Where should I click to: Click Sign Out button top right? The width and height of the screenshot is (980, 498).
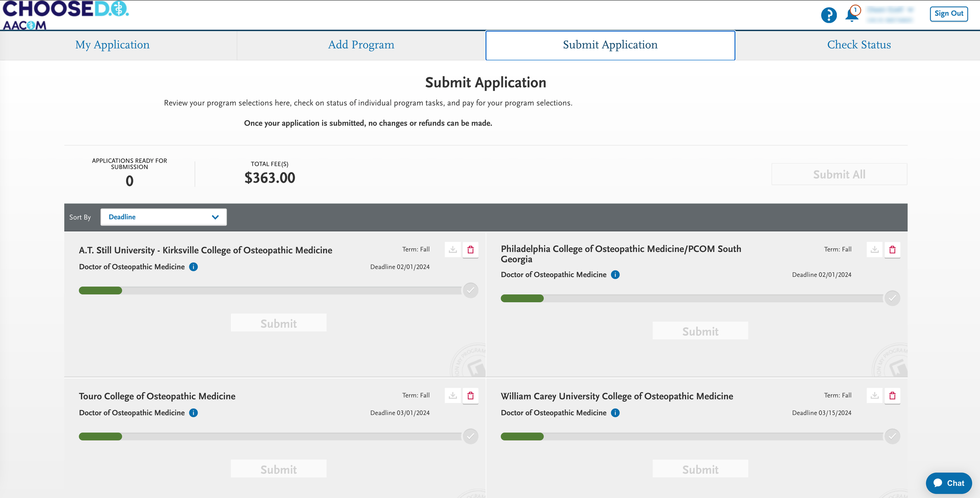pos(950,14)
